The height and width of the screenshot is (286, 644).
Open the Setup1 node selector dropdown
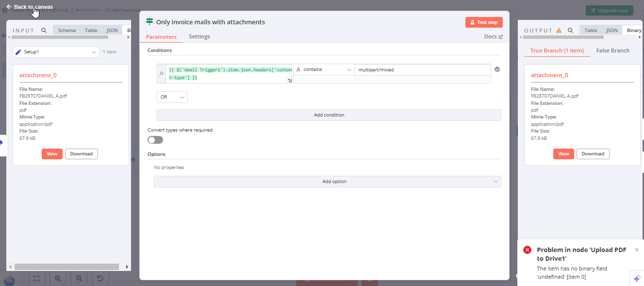click(56, 52)
